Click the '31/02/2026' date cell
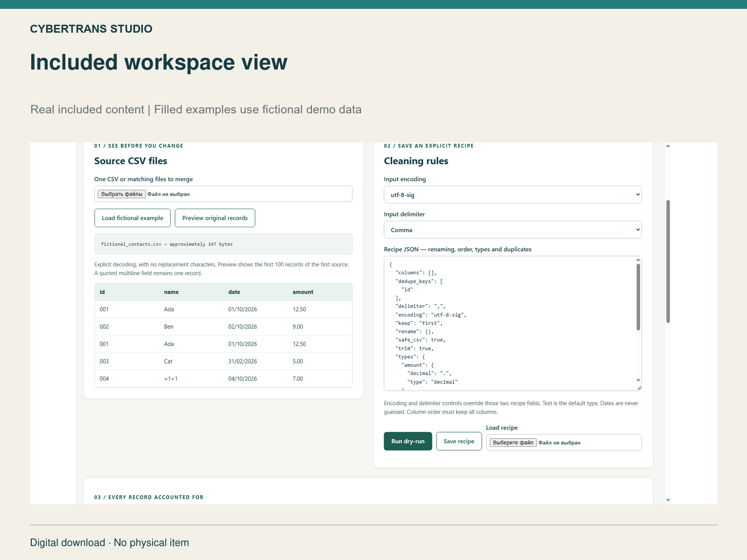Screen dimensions: 747x560 242,361
